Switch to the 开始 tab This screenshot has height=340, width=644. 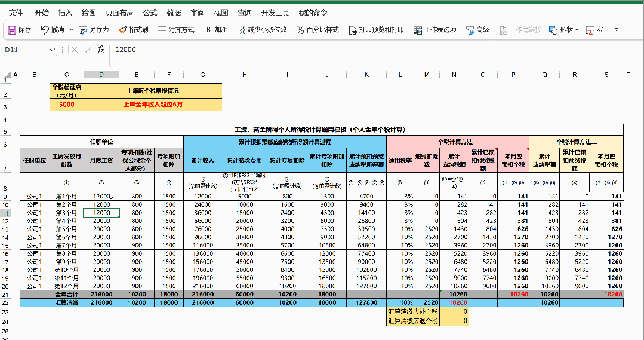coord(42,13)
